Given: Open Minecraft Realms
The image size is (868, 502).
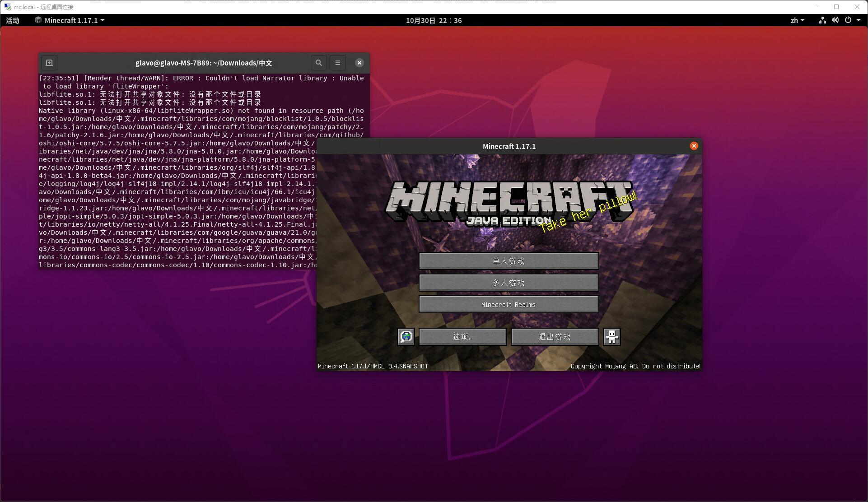Looking at the screenshot, I should [509, 305].
